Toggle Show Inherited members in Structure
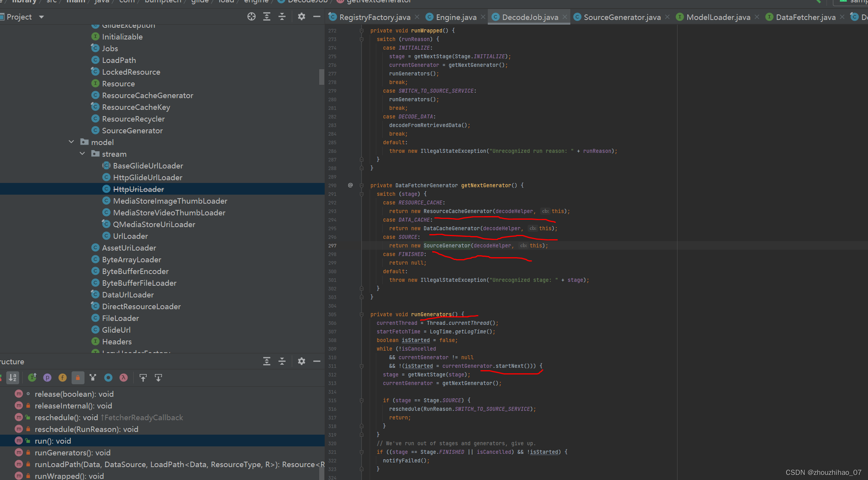This screenshot has width=868, height=480. point(32,378)
